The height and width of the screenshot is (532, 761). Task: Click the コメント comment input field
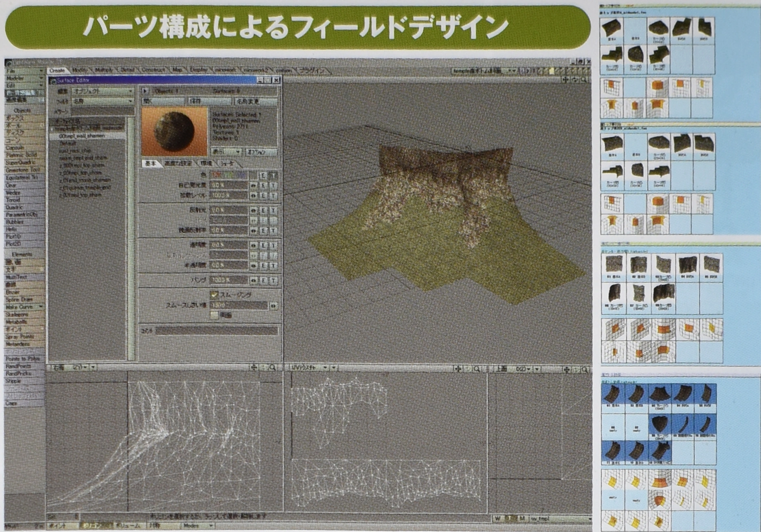[217, 331]
